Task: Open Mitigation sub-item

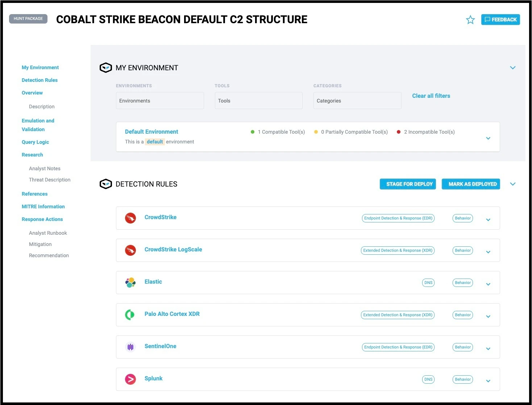Action: (x=40, y=244)
